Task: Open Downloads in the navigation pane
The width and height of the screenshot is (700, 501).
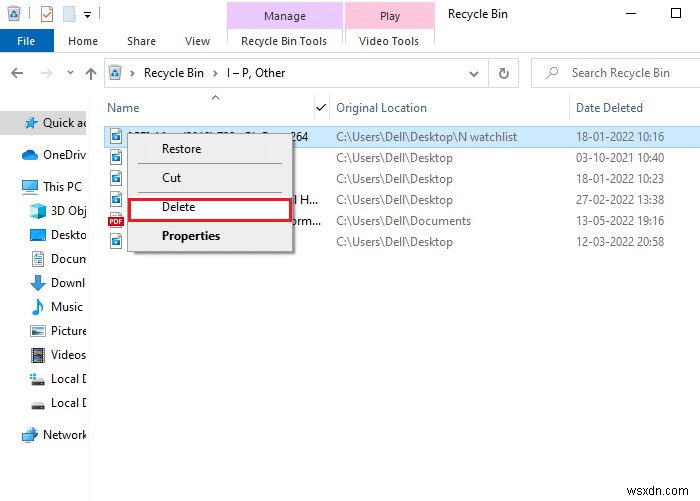Action: [58, 283]
